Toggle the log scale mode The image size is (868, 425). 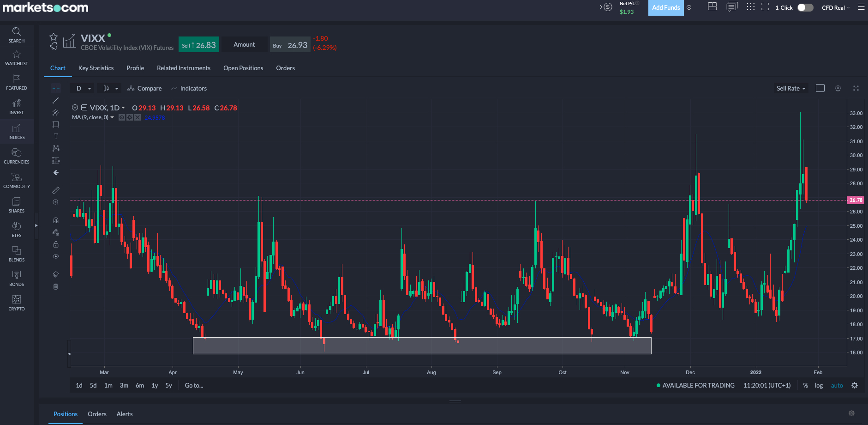(819, 385)
